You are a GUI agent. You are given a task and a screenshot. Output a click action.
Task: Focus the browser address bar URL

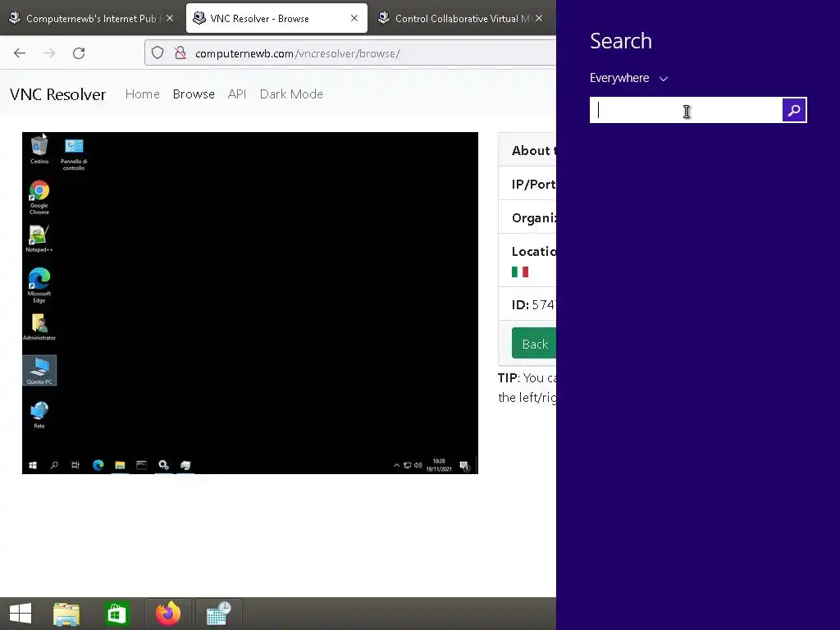coord(297,53)
